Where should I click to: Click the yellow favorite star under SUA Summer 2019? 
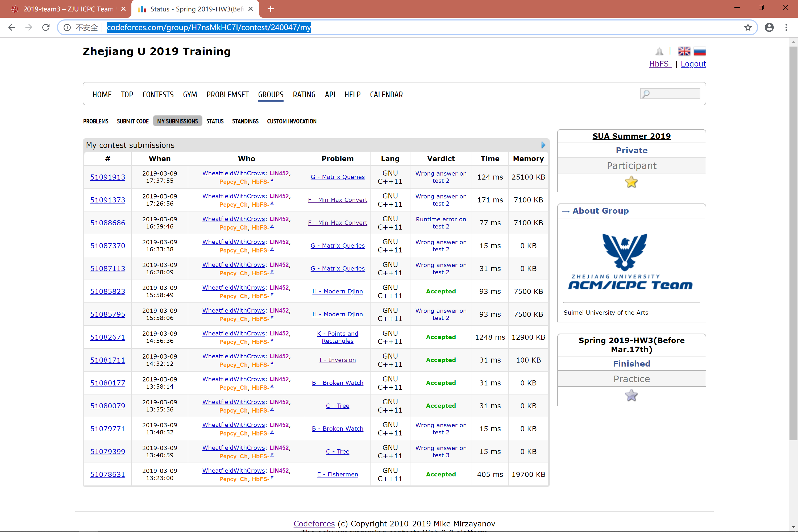(631, 182)
